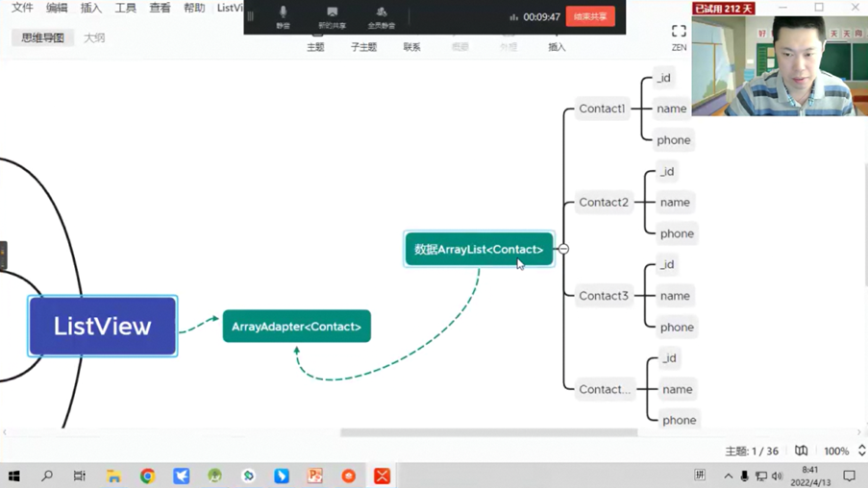Select the ArrayAdapter<Contact> node
868x488 pixels.
coord(296,327)
